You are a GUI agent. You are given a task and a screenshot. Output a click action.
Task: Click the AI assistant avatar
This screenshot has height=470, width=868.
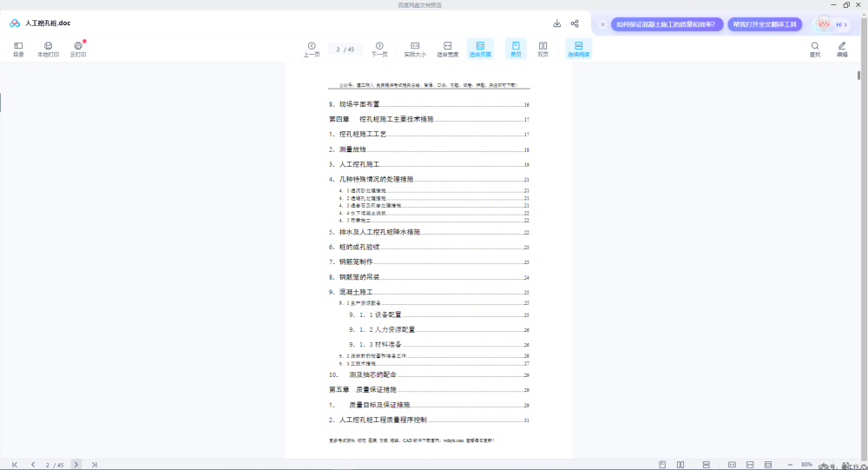click(825, 23)
